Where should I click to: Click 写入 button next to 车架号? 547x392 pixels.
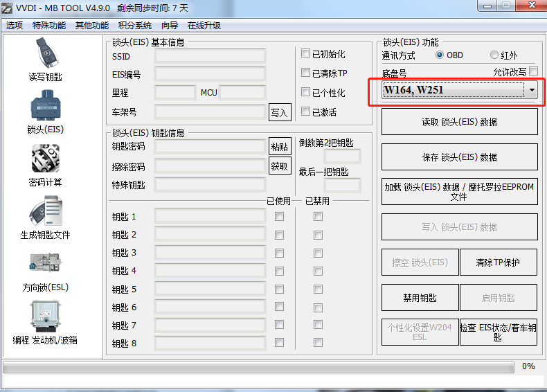point(280,112)
